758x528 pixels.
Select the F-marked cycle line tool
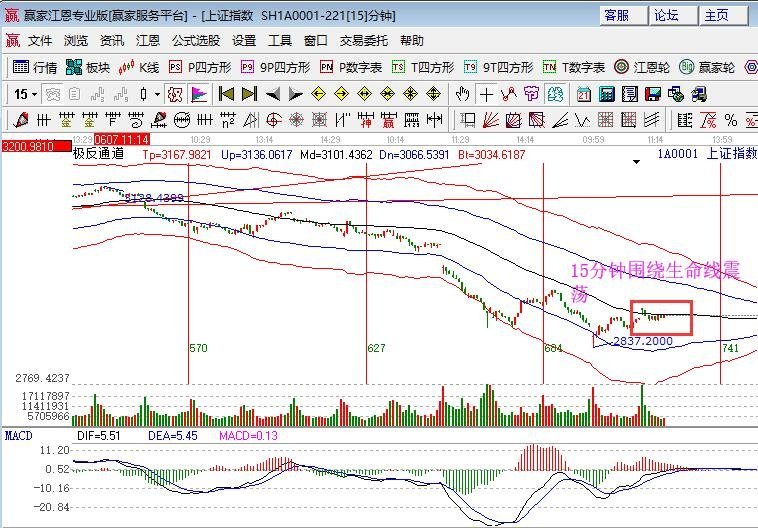pos(112,120)
